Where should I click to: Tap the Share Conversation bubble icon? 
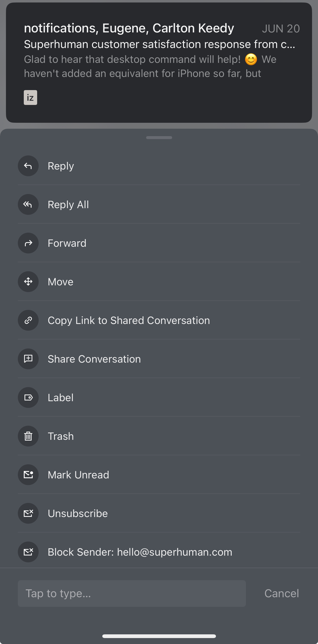click(28, 359)
